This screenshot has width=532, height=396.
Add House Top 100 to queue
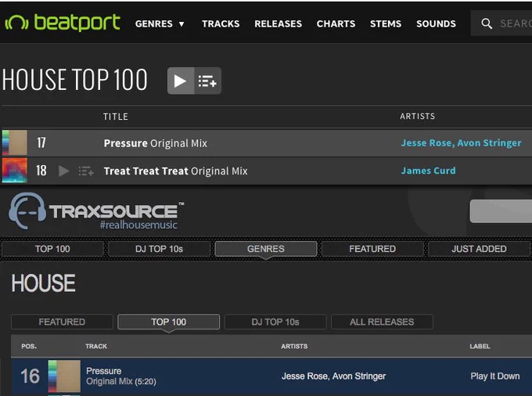point(207,81)
